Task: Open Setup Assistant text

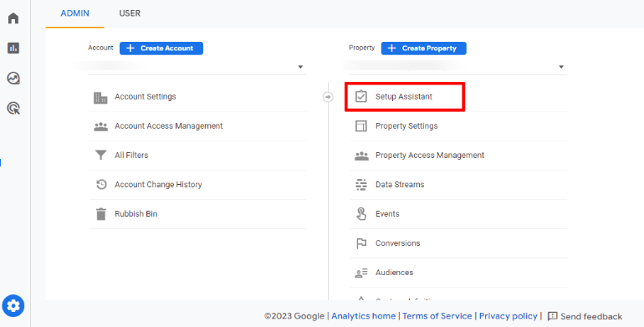Action: point(404,96)
